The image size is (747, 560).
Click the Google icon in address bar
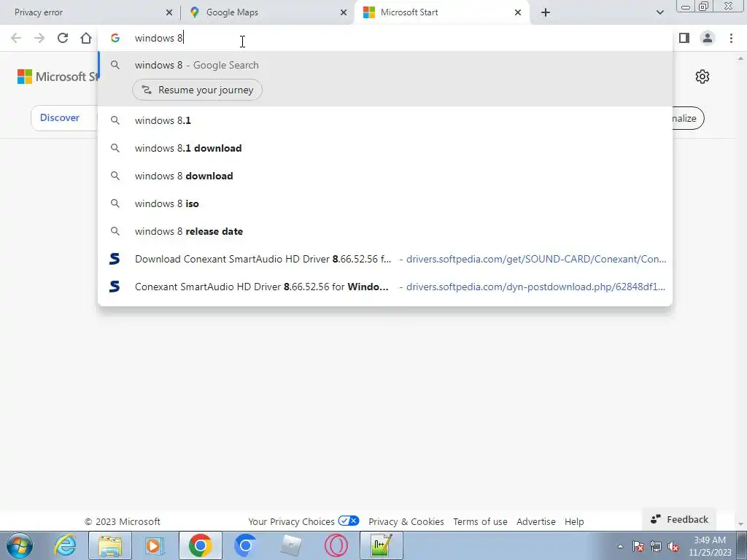coord(115,38)
